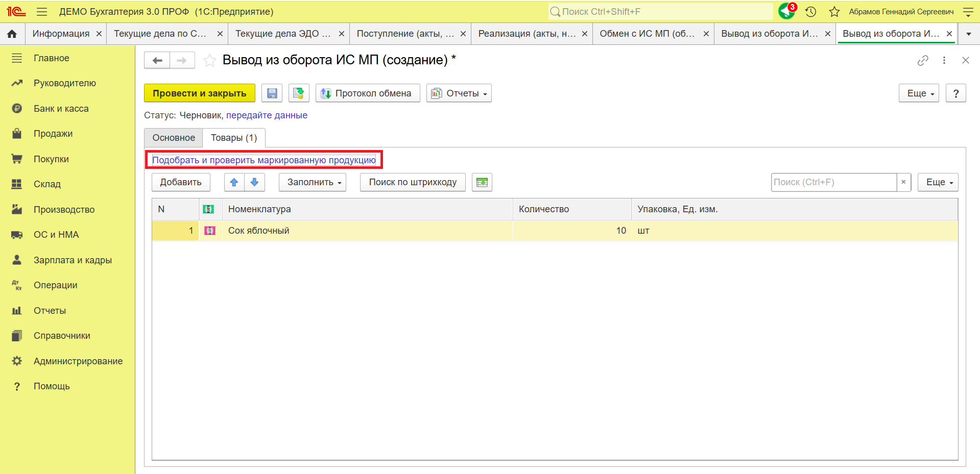
Task: Open the Помощь section
Action: [67, 386]
